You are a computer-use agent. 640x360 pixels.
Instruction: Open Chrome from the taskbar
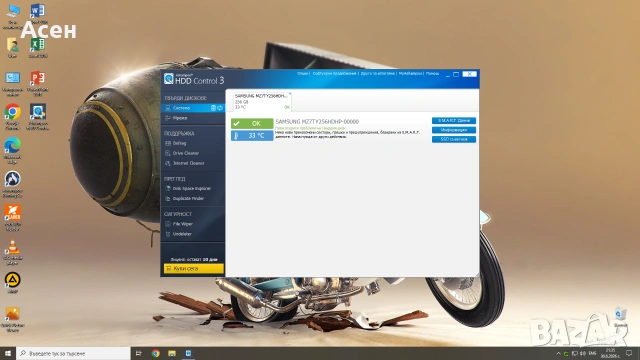coord(156,353)
